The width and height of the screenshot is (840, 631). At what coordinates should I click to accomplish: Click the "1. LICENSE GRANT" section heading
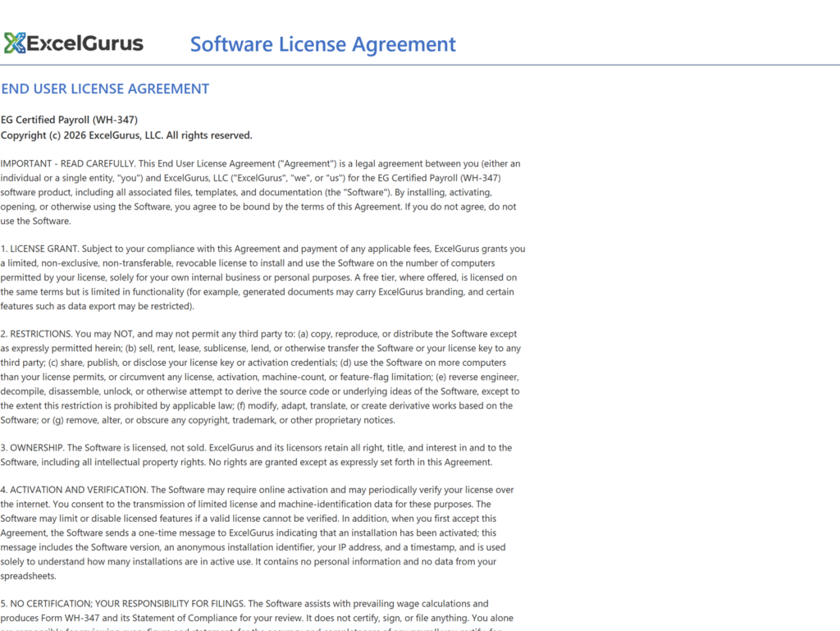click(x=39, y=249)
